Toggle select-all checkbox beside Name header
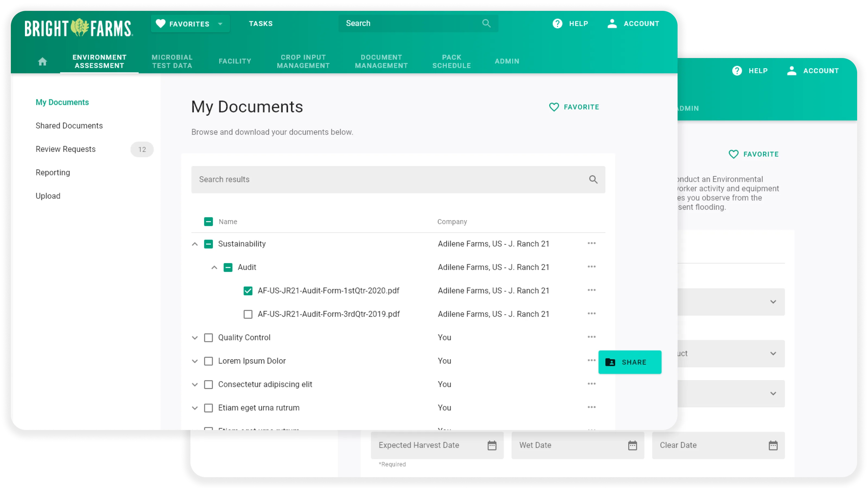868x488 pixels. pyautogui.click(x=209, y=221)
